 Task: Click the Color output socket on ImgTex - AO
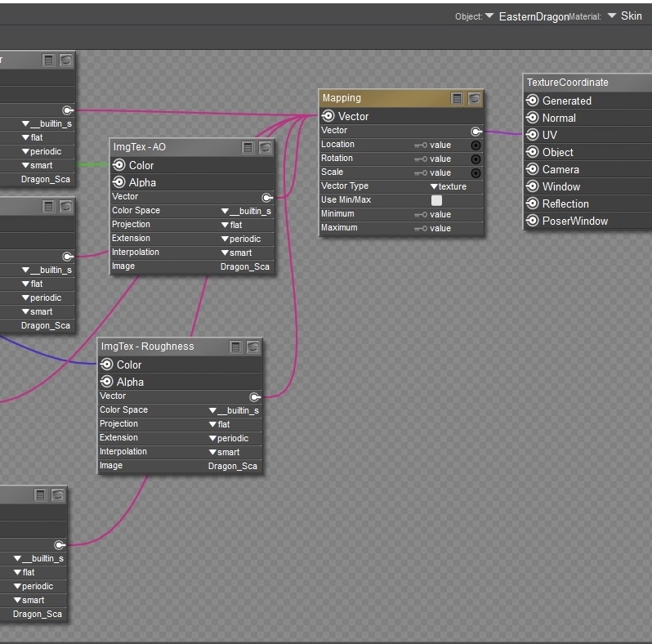click(x=119, y=165)
